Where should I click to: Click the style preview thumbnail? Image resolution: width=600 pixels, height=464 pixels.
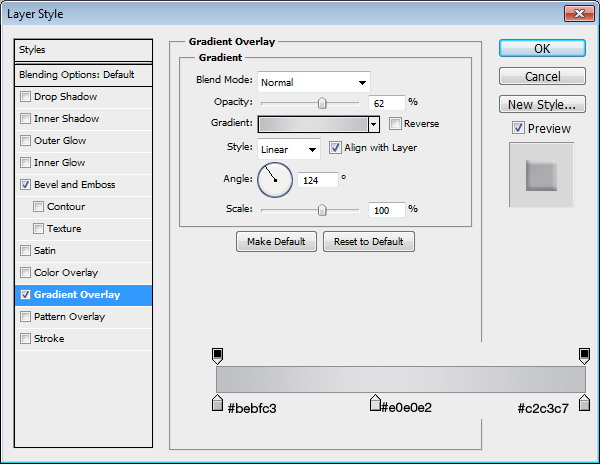click(541, 175)
